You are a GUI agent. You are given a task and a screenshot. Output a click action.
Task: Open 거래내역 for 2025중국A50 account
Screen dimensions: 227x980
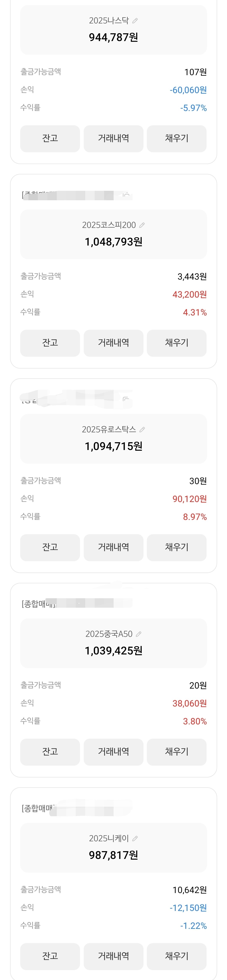click(113, 751)
